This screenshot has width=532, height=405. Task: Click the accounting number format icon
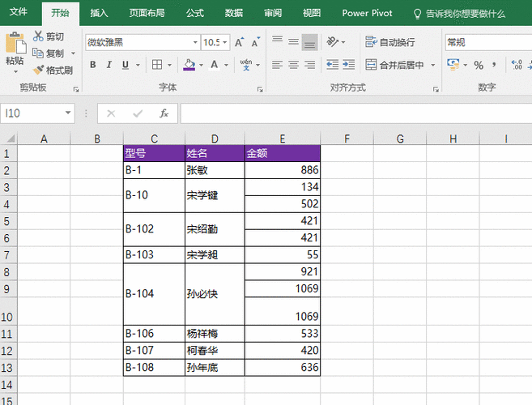click(x=453, y=65)
